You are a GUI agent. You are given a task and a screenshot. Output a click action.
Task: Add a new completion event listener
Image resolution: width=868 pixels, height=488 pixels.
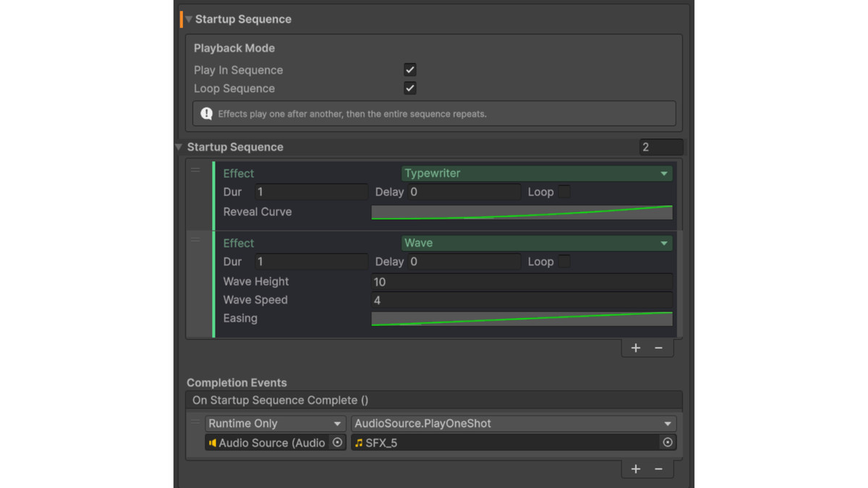[636, 469]
